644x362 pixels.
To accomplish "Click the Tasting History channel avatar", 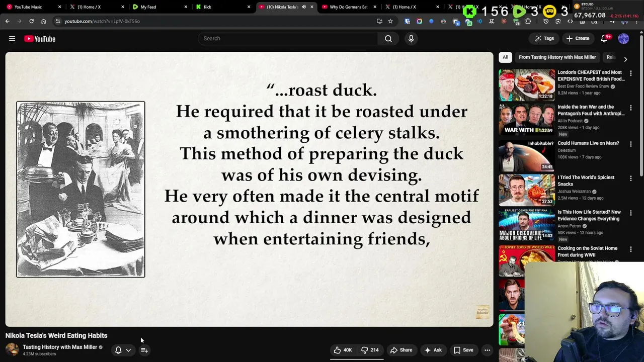I will (12, 350).
